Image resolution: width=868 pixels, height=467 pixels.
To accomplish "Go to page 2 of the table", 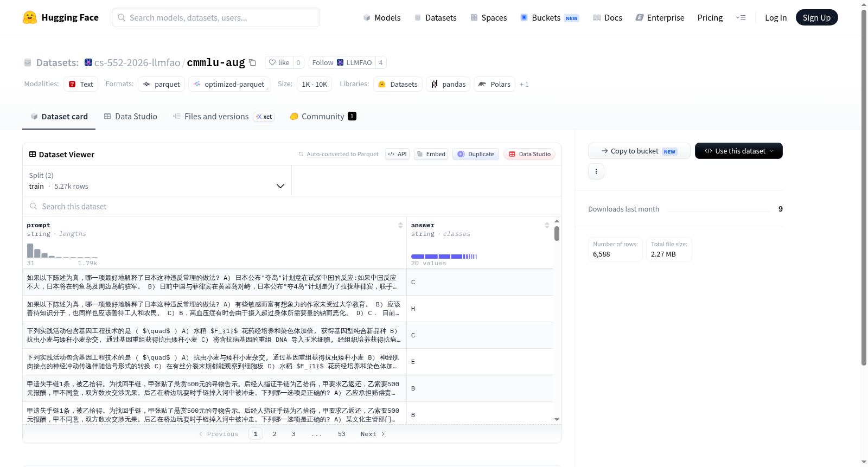I will coord(275,434).
